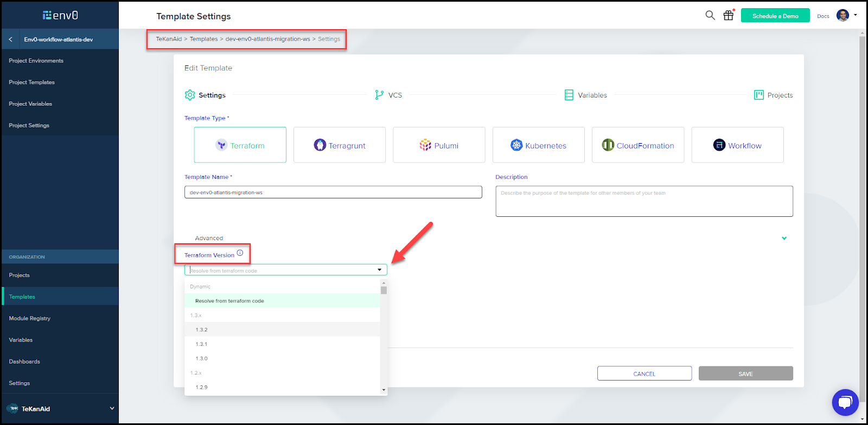Click the Terragrunt logo icon
The height and width of the screenshot is (425, 868).
tap(320, 145)
